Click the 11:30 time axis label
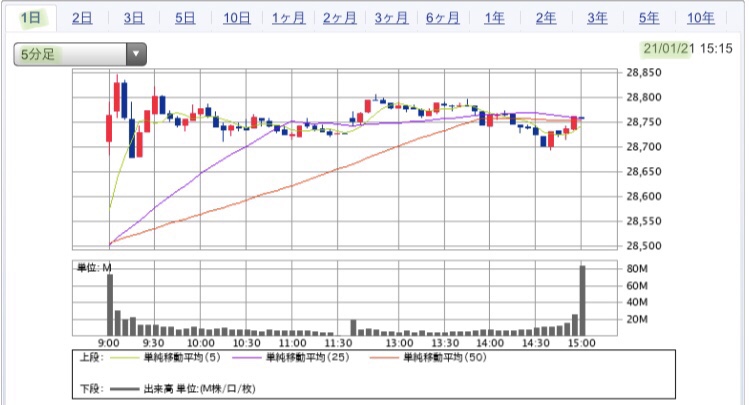Screen dimensions: 749x405 pos(338,343)
